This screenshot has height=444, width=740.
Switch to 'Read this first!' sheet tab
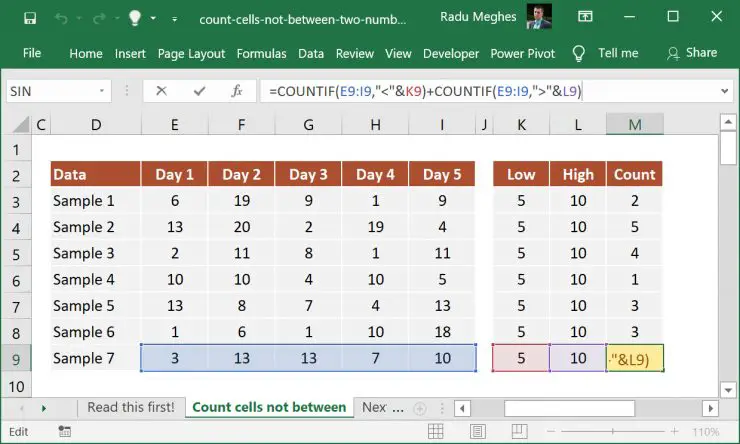point(131,407)
